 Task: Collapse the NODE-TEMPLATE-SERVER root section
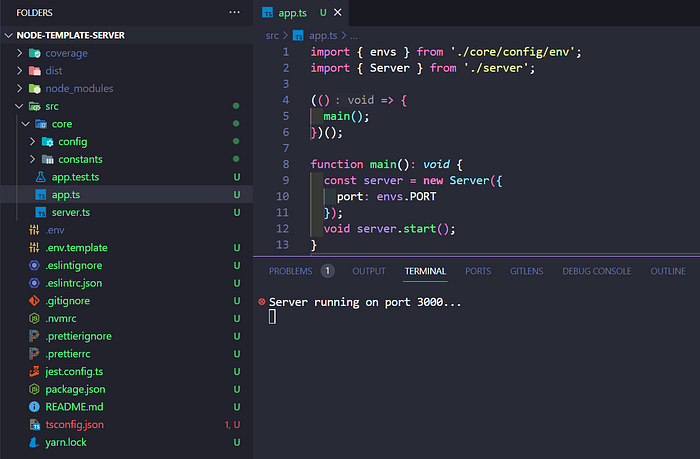(8, 35)
